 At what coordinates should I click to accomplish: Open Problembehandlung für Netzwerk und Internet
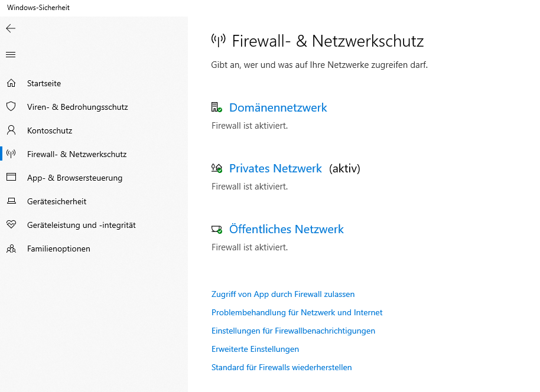[297, 312]
